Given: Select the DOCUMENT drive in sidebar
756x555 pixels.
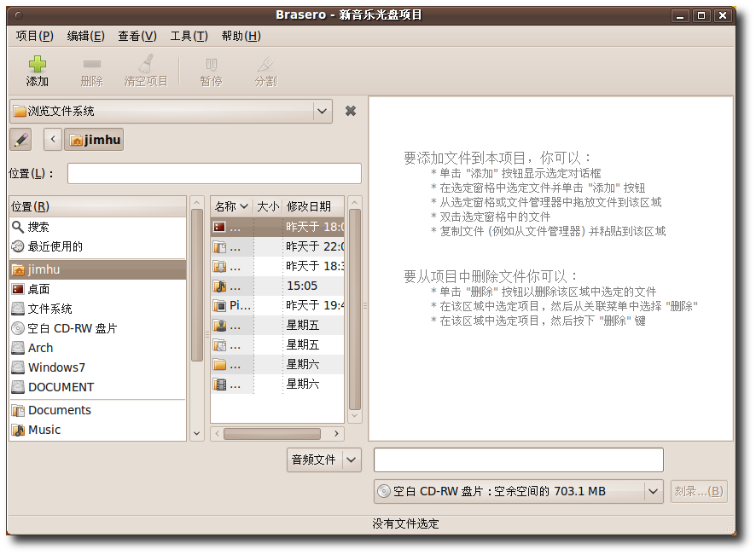Looking at the screenshot, I should [97, 387].
